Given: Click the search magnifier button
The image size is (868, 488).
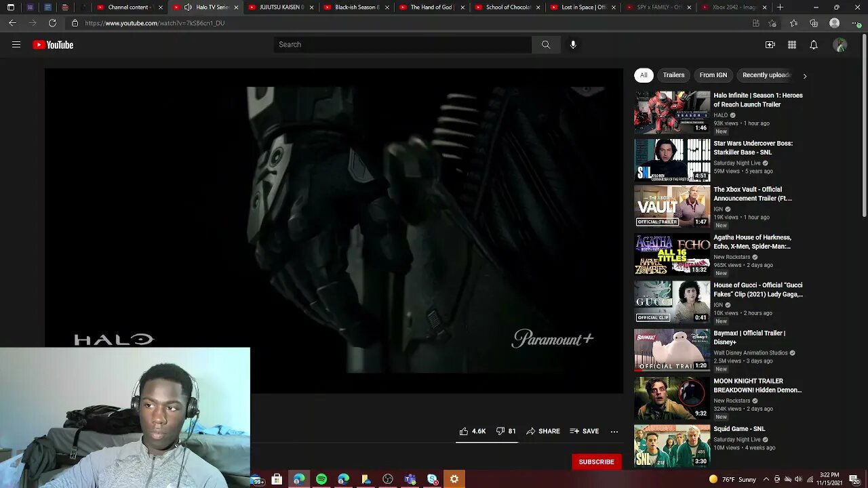Looking at the screenshot, I should point(546,45).
